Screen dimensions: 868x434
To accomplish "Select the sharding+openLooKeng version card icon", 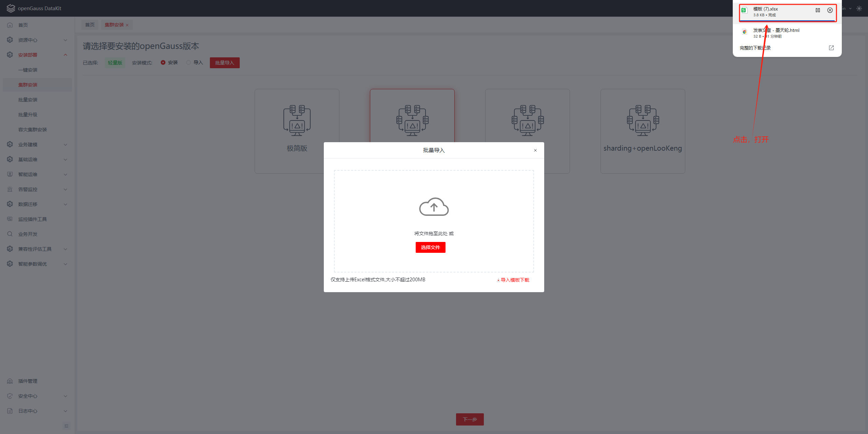I will pos(643,120).
